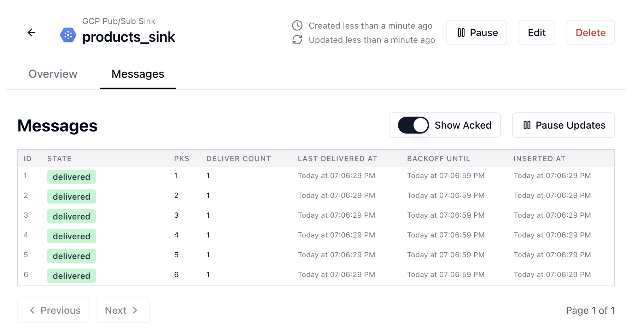Click the DELIVER COUNT column header
Screen dimensions: 644x335
pyautogui.click(x=239, y=158)
